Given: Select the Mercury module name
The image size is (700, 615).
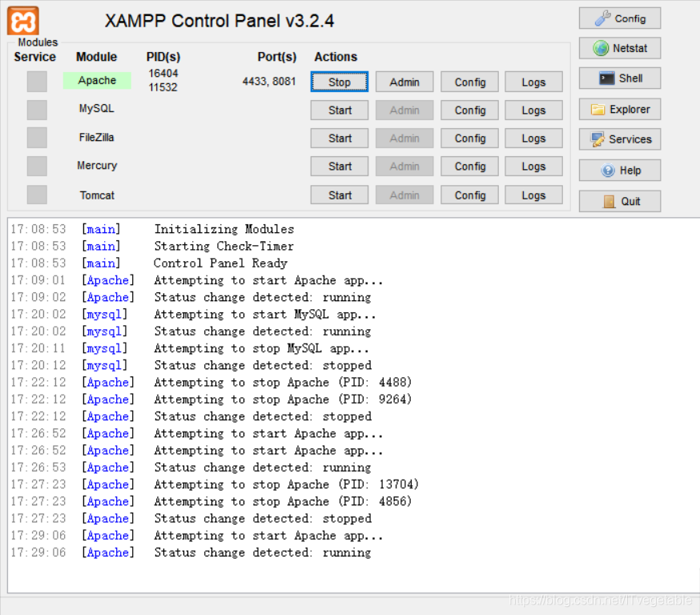Looking at the screenshot, I should 97,166.
